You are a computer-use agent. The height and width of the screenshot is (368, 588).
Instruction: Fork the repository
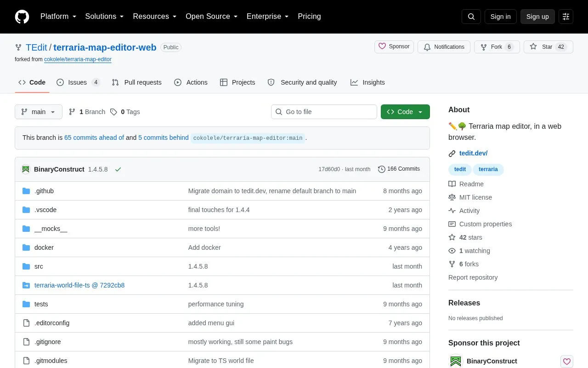pyautogui.click(x=497, y=47)
